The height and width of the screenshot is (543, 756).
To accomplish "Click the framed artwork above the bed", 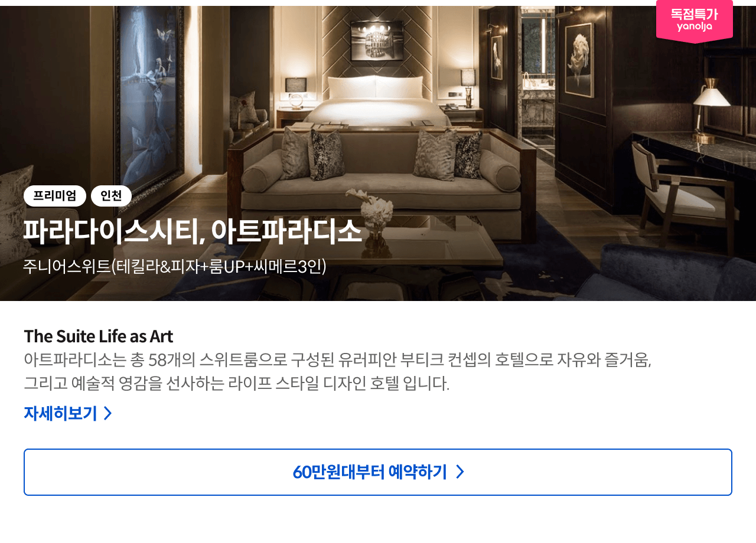I will [x=377, y=39].
